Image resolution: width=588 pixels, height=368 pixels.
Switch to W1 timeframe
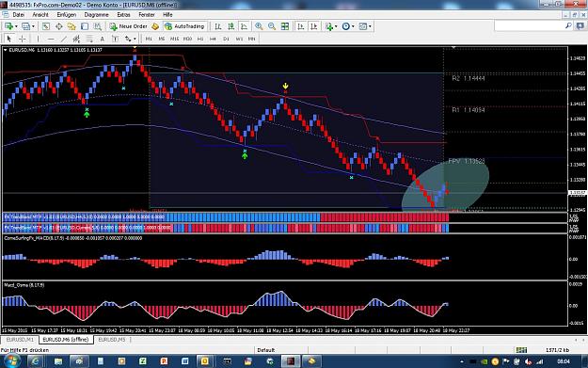click(x=239, y=39)
